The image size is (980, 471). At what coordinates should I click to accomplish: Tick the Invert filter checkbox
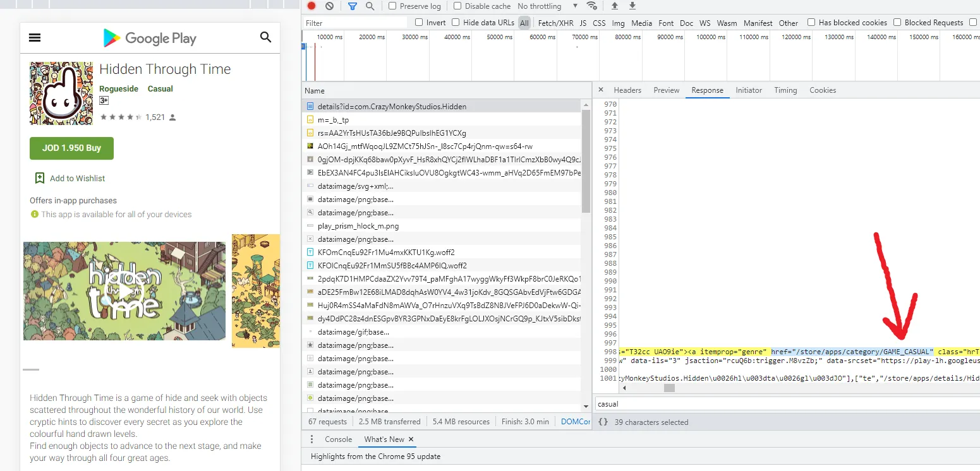pos(419,23)
